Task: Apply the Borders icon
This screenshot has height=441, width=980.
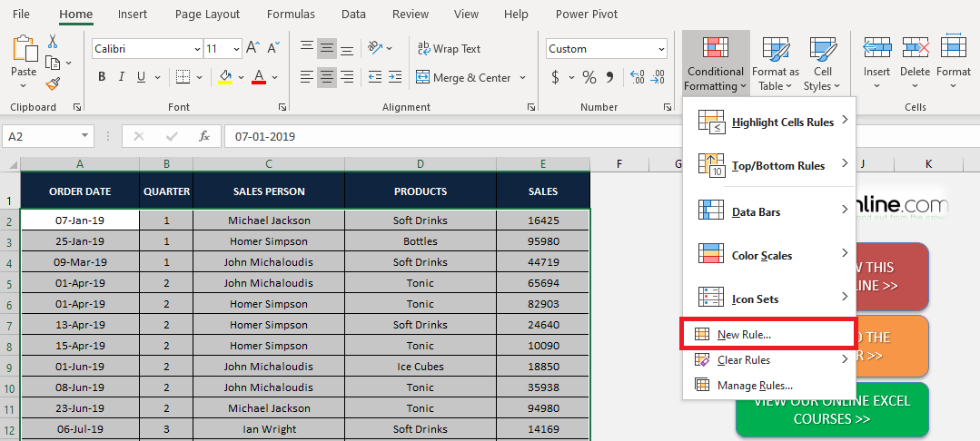Action: [x=183, y=77]
